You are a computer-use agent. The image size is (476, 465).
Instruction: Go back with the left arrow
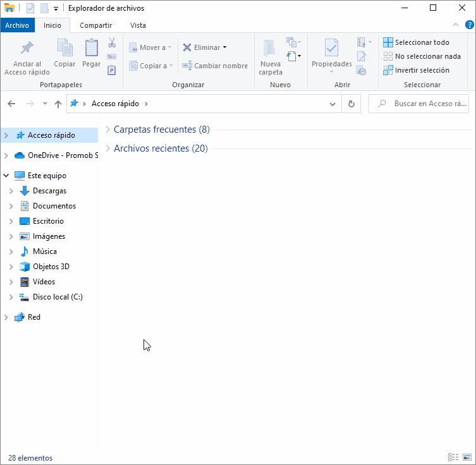[x=11, y=104]
